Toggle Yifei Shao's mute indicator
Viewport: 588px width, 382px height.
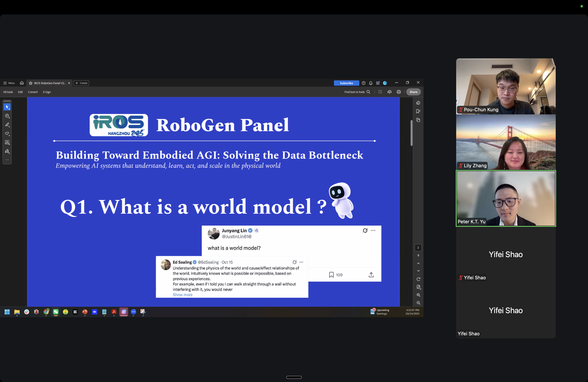[x=461, y=278]
